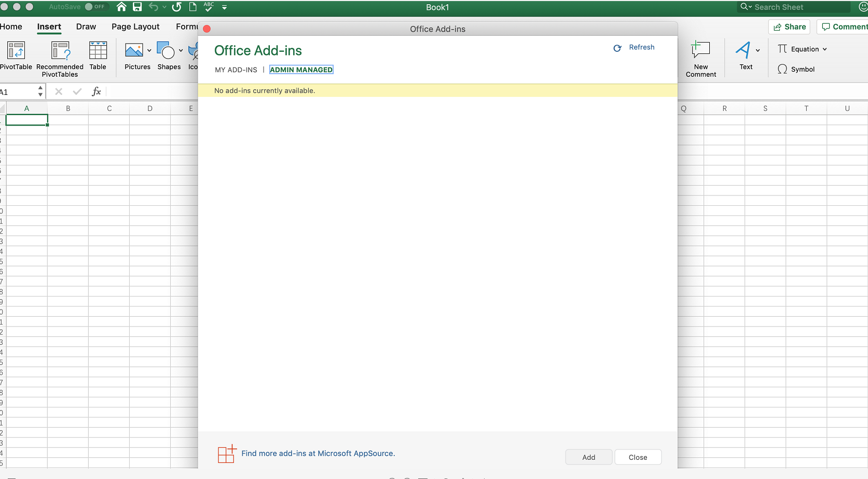Image resolution: width=868 pixels, height=479 pixels.
Task: Switch to the MY ADD-INS tab
Action: (236, 69)
